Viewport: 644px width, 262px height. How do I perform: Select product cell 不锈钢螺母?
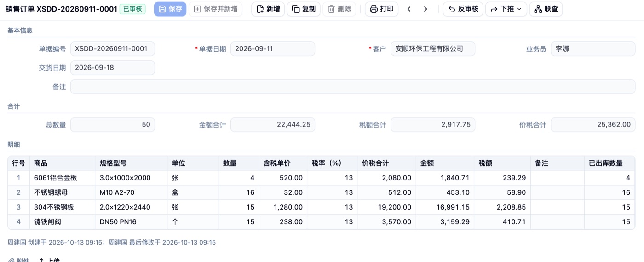click(x=63, y=192)
